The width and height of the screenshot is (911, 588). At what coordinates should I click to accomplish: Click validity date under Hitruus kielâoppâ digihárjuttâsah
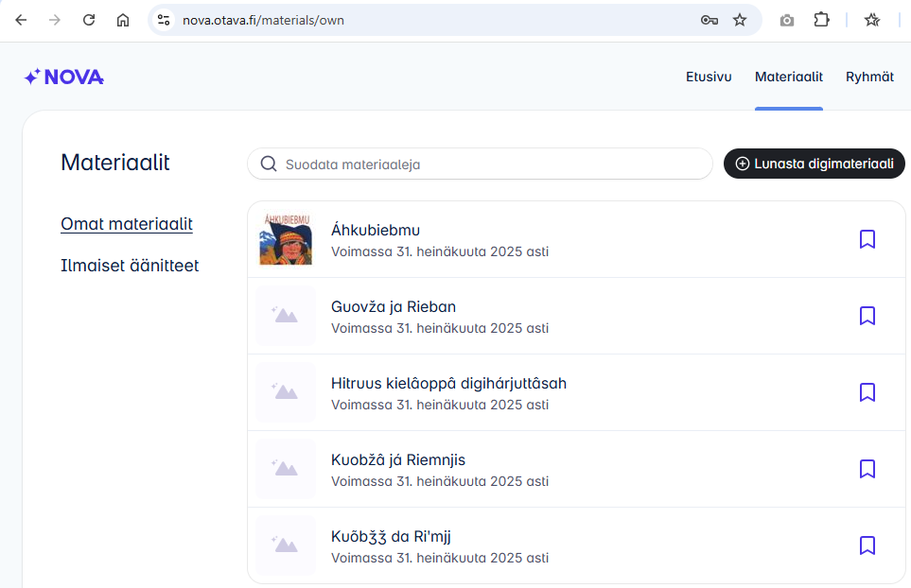pos(440,405)
